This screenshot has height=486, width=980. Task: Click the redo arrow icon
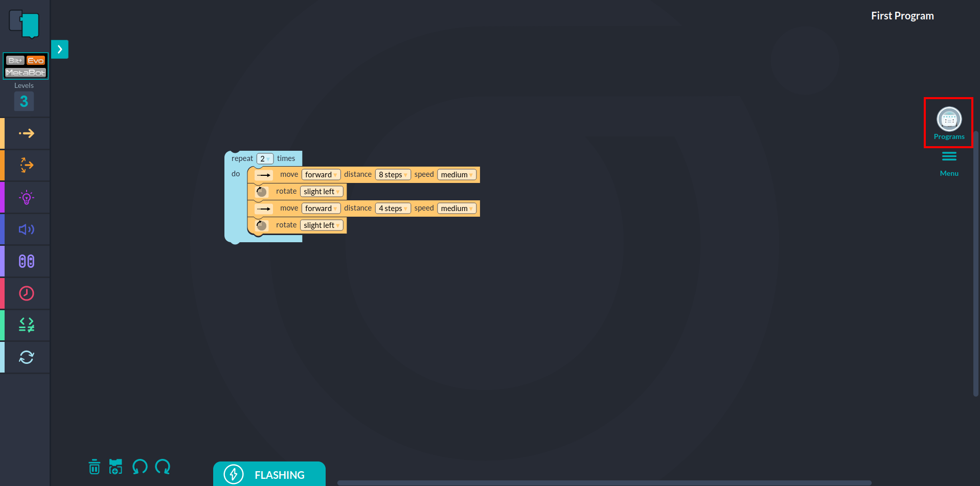point(163,467)
